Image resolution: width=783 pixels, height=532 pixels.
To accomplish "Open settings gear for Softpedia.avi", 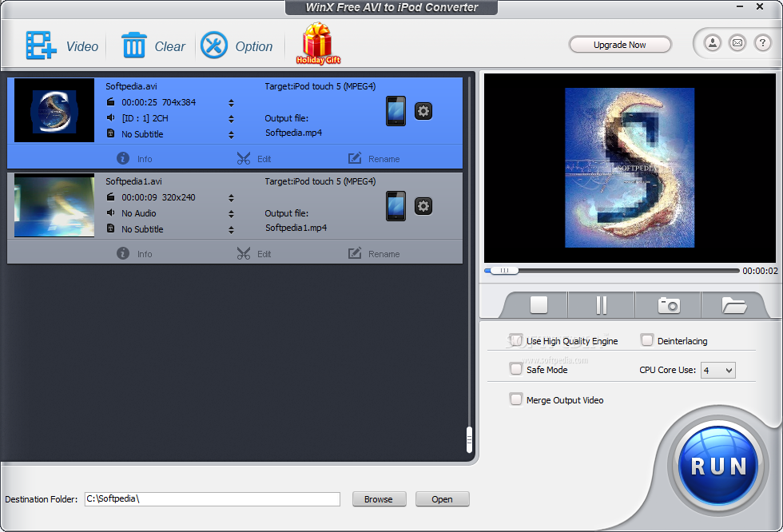I will 423,111.
